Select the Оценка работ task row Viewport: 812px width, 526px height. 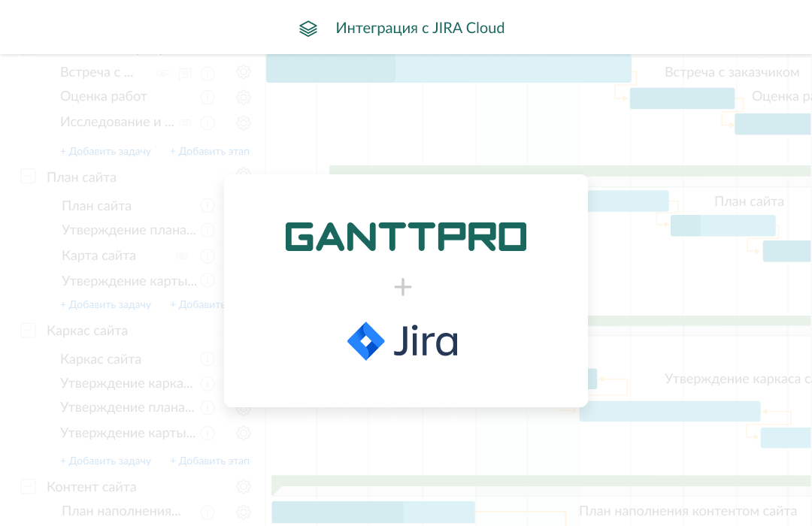tap(104, 96)
